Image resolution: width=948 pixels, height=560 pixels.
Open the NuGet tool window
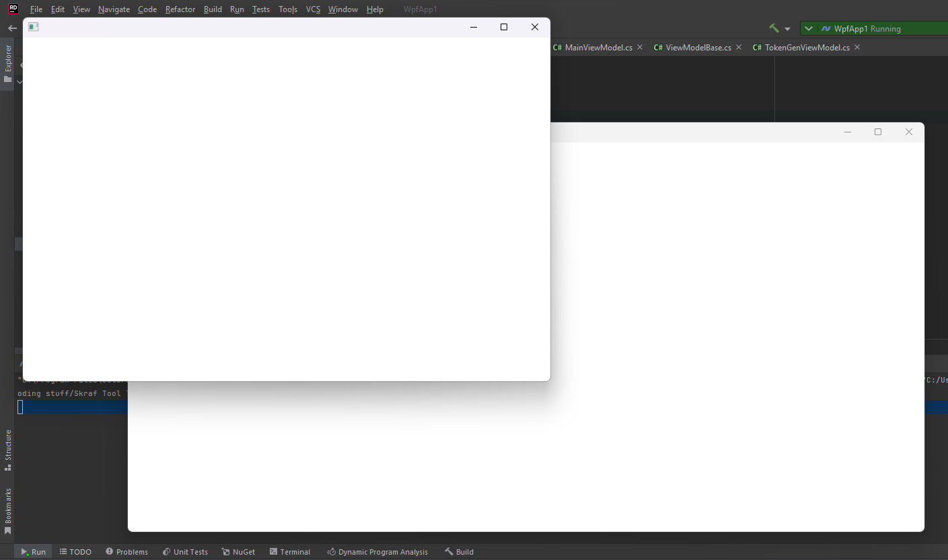[239, 552]
